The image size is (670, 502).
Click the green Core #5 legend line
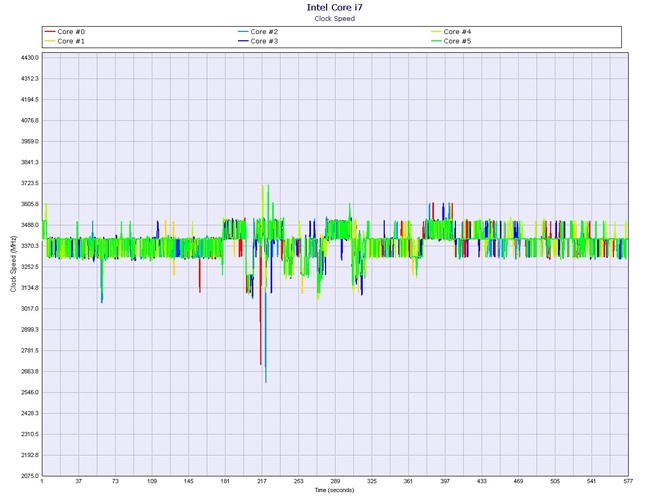pyautogui.click(x=437, y=41)
